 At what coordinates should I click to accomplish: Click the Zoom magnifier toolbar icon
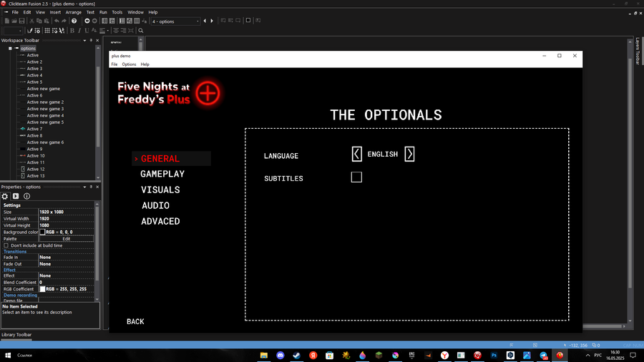[x=141, y=31]
